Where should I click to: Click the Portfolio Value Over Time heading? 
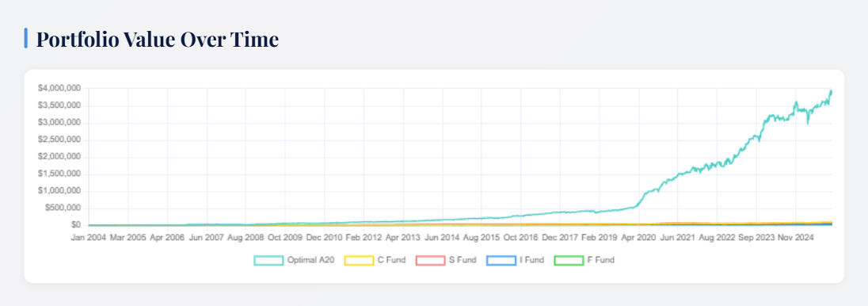158,40
